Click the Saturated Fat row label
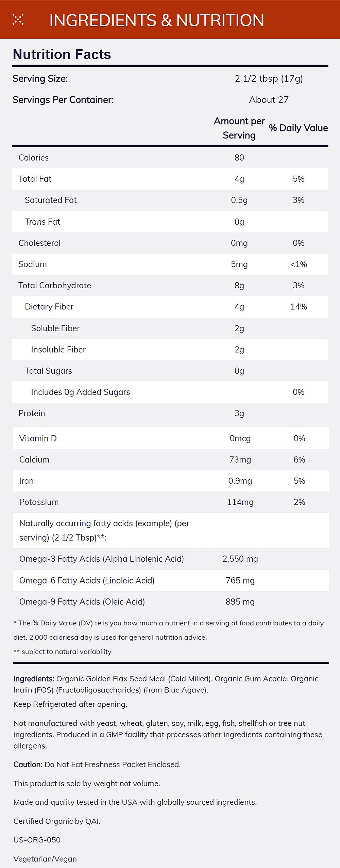 point(51,200)
